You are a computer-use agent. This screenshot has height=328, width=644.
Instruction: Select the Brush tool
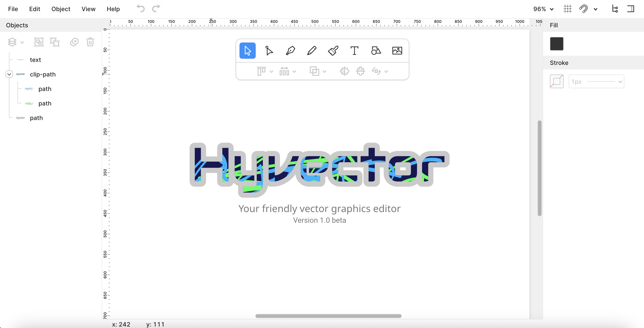pos(333,51)
